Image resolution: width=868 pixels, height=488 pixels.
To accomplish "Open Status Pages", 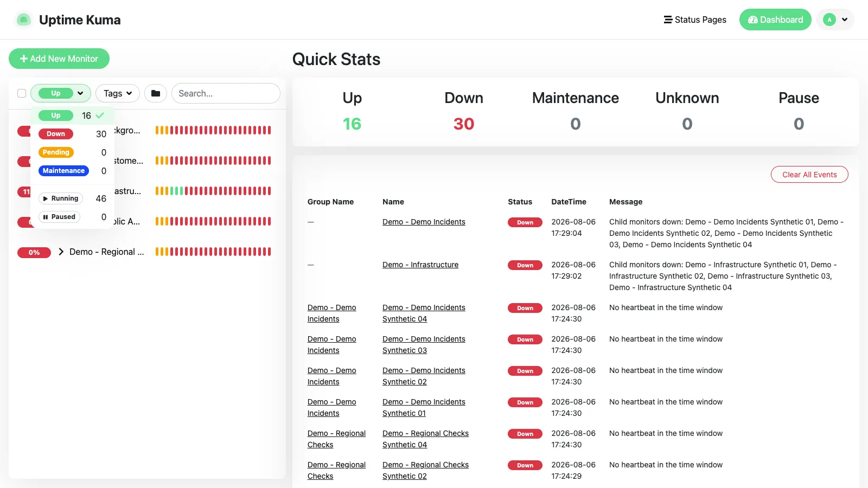I will tap(695, 20).
